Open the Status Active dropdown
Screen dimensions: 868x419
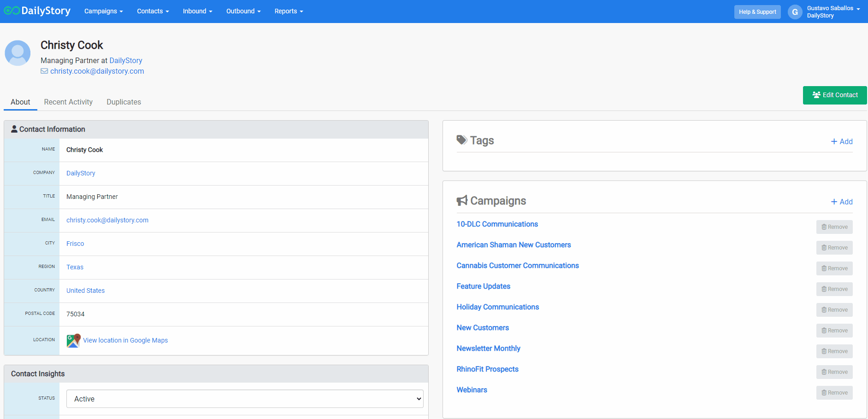245,399
